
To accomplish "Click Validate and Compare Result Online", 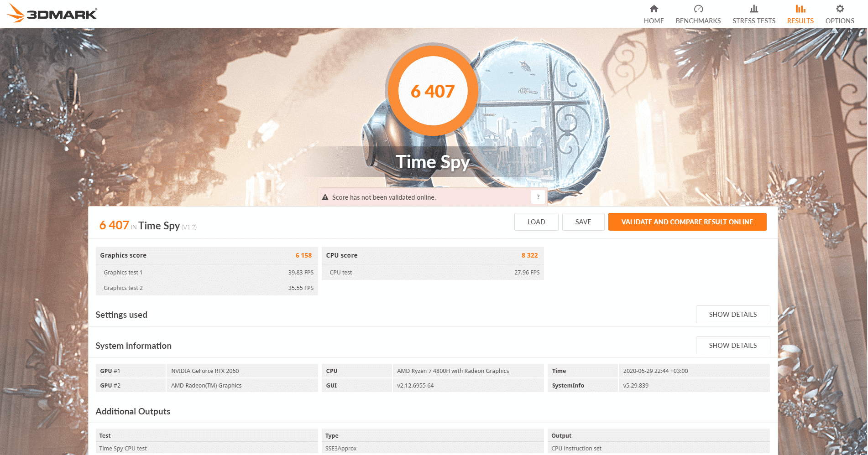I will tap(687, 222).
